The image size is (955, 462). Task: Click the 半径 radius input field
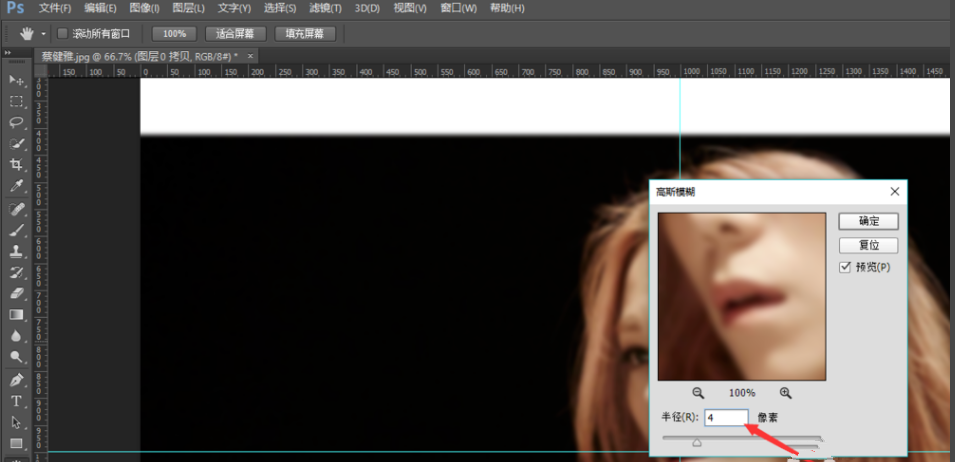click(726, 418)
